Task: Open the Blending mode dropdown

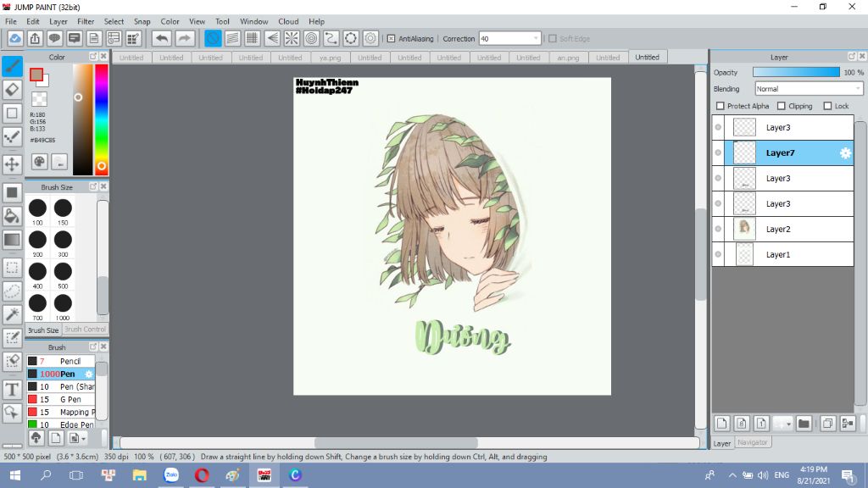Action: coord(809,88)
